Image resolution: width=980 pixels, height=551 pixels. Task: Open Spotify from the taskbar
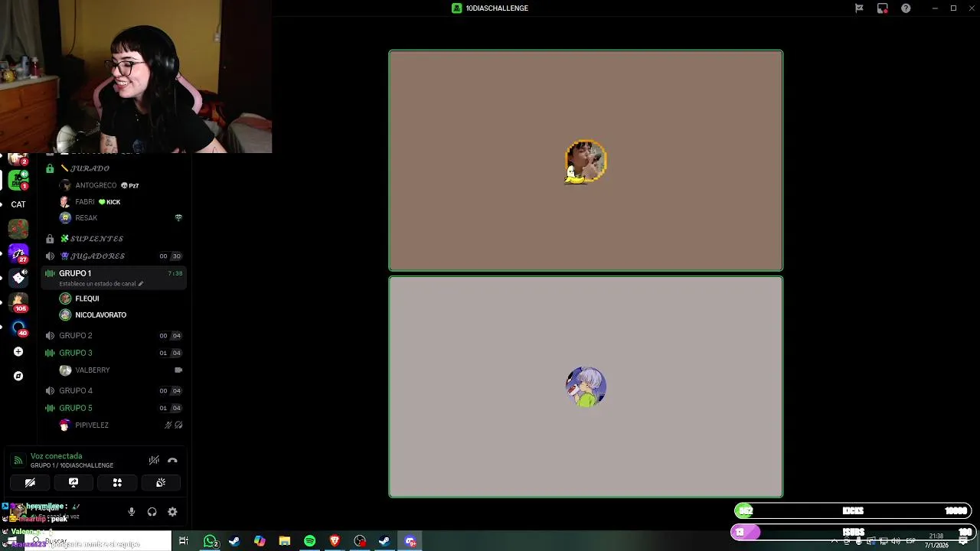(309, 541)
